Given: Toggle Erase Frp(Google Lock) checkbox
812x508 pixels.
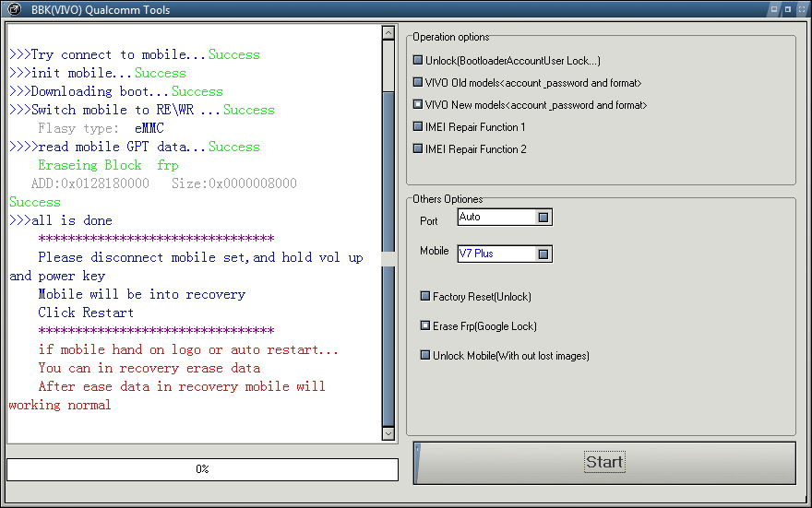Looking at the screenshot, I should click(425, 325).
